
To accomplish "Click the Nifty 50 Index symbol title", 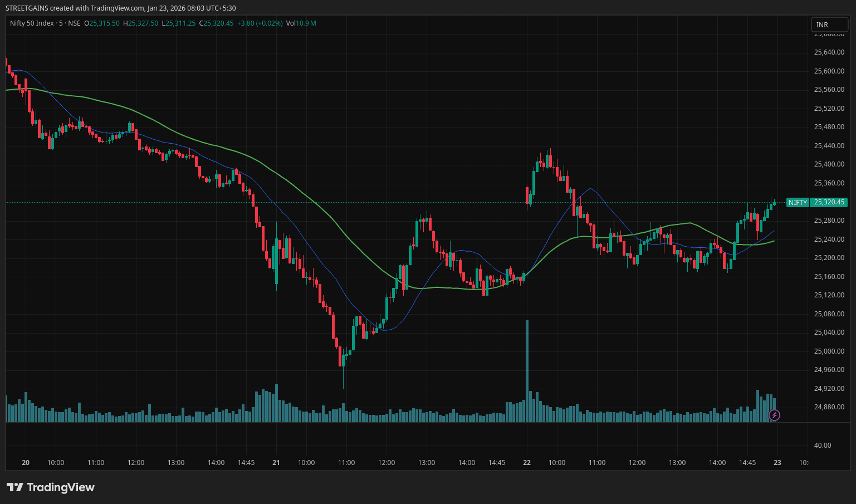I will (x=32, y=23).
